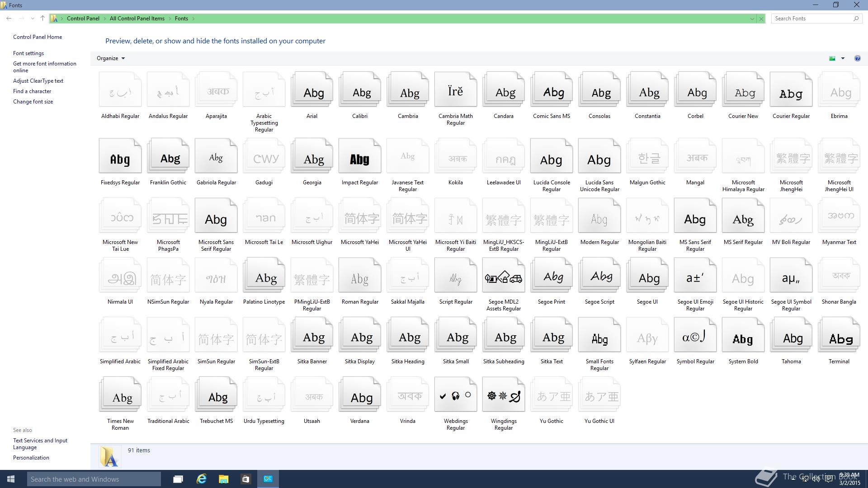868x488 pixels.
Task: Click the Search Fonts input field
Action: coord(812,19)
